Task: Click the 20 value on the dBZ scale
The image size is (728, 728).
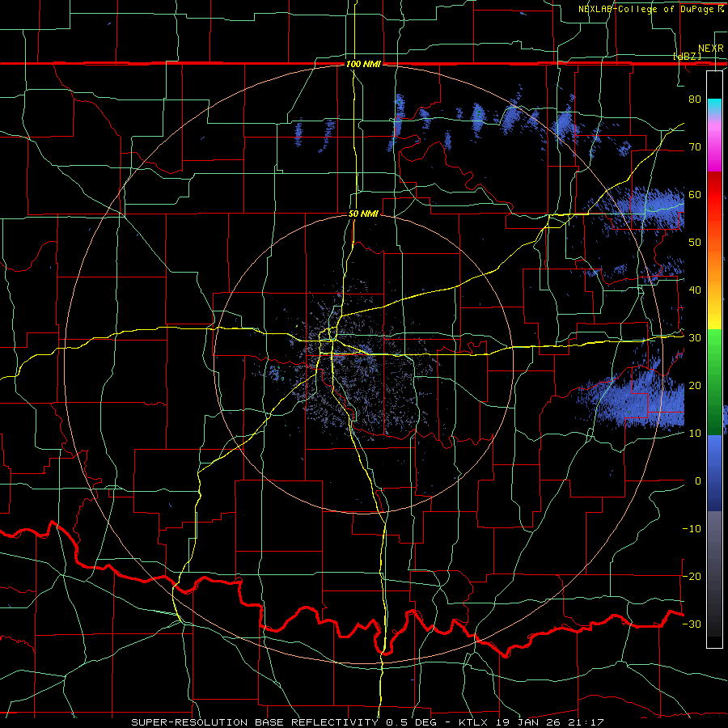Action: (695, 385)
